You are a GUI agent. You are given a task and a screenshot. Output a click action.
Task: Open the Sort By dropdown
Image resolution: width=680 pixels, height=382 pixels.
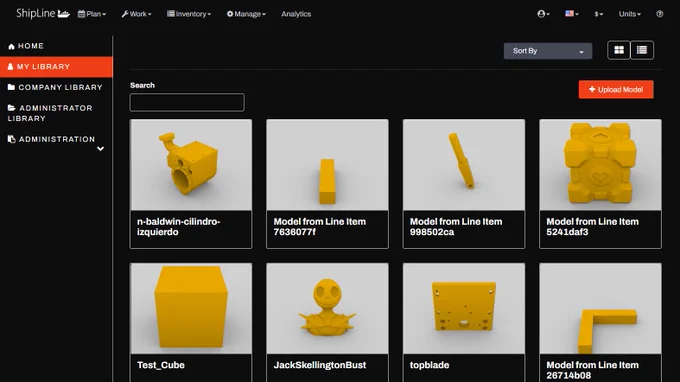click(x=548, y=51)
